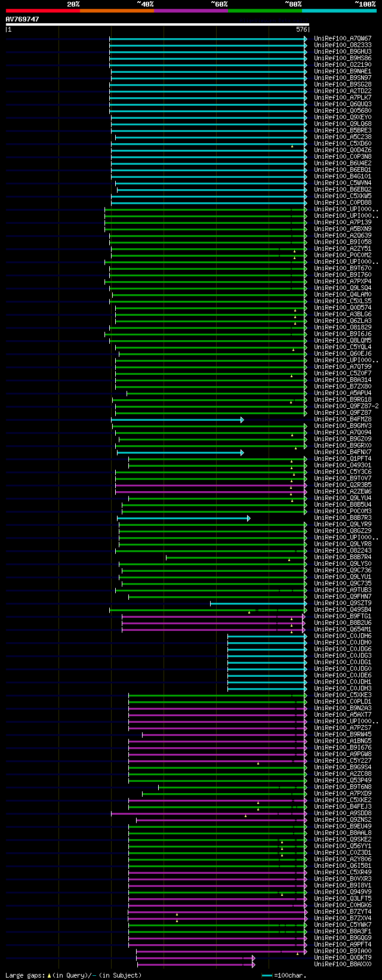Select hit label UniRef100_A7QW67

(343, 39)
